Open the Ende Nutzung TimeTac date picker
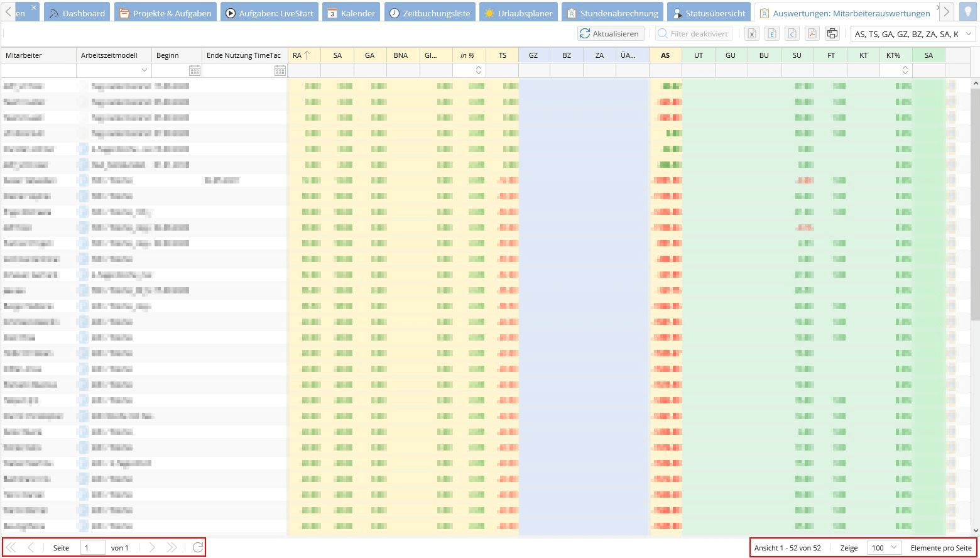980x558 pixels. coord(280,70)
